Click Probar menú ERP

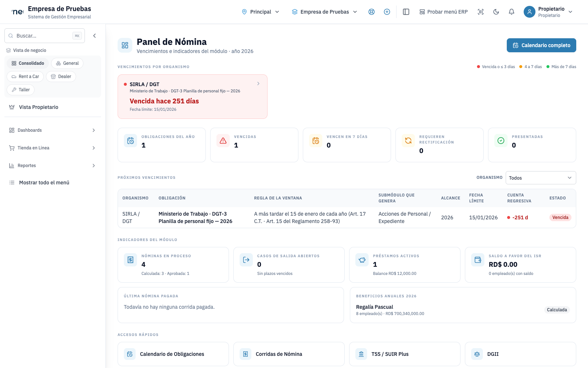tap(444, 12)
